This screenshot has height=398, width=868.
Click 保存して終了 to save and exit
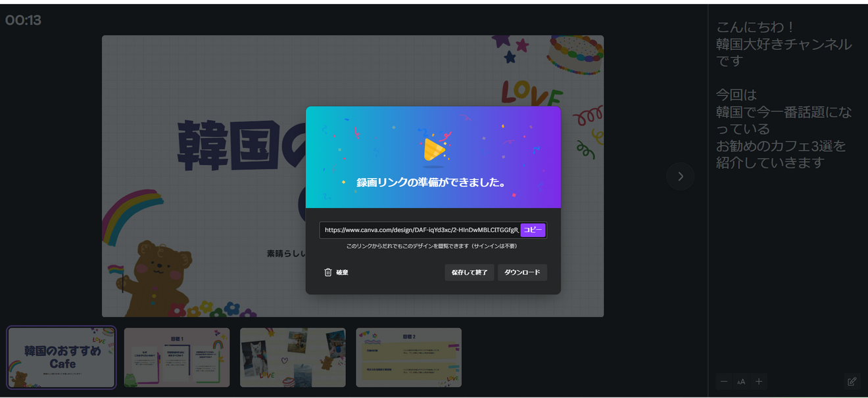pyautogui.click(x=469, y=272)
